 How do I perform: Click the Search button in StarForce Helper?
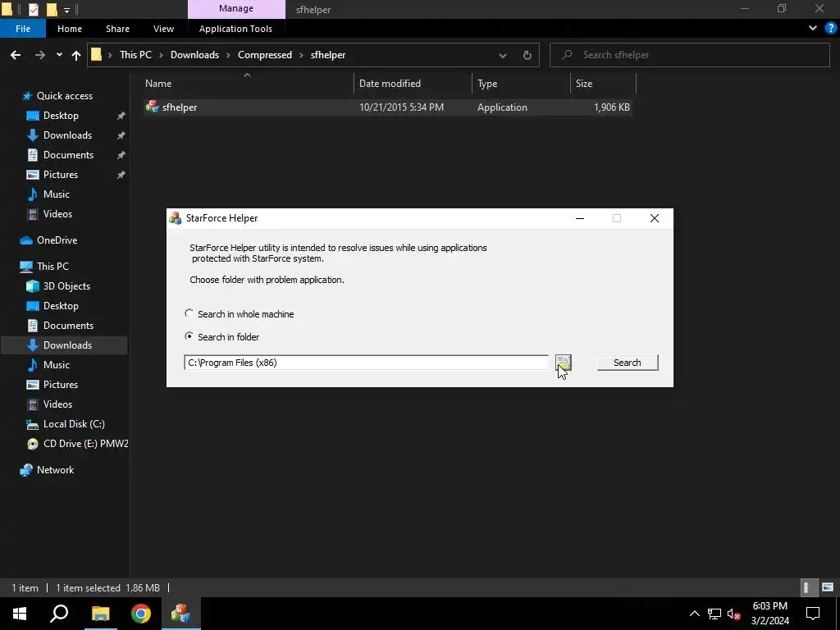[x=628, y=363]
